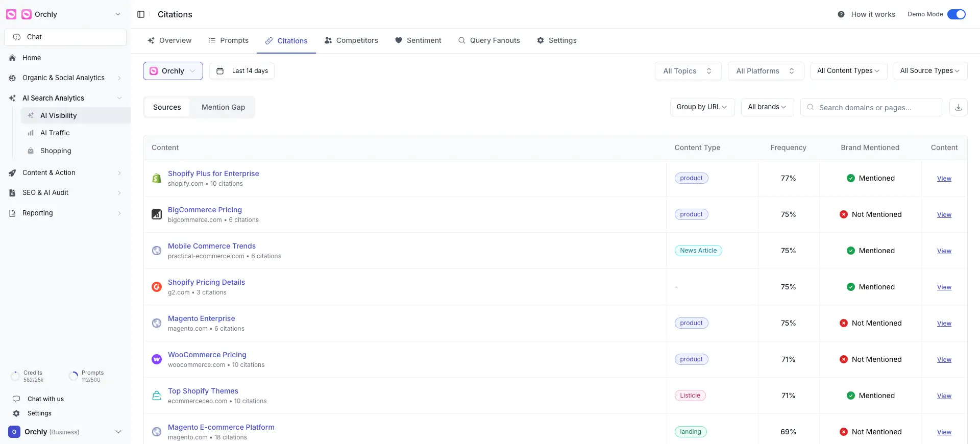Open the Competitors tab
The image size is (980, 444).
point(351,40)
